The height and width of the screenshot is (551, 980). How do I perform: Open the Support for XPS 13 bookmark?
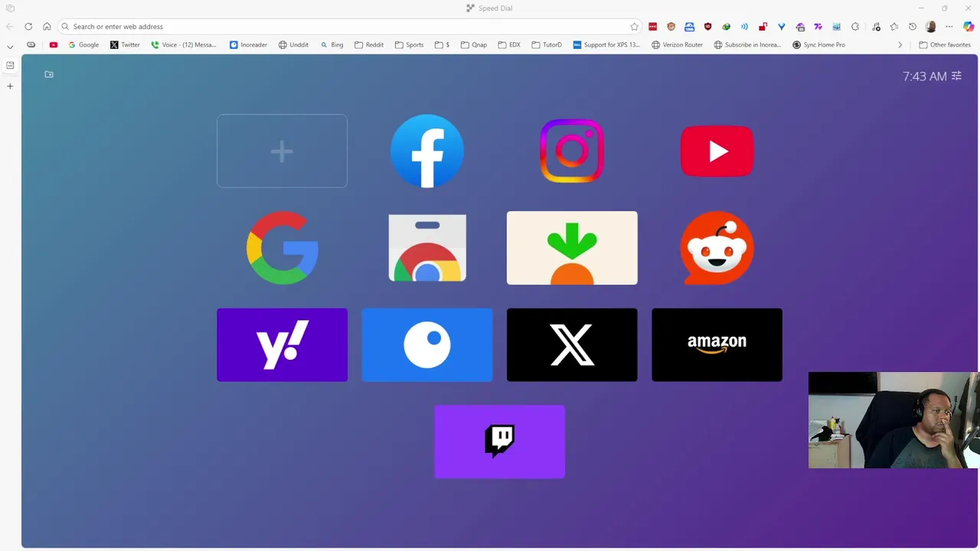(x=606, y=45)
